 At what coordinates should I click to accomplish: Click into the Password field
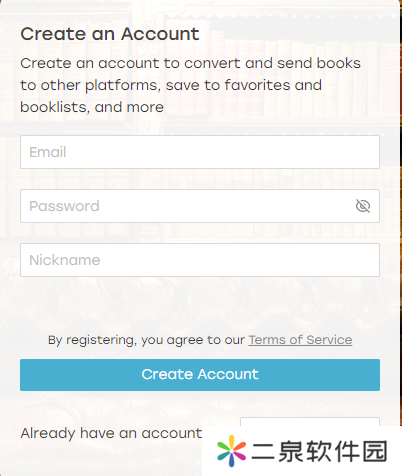click(200, 206)
